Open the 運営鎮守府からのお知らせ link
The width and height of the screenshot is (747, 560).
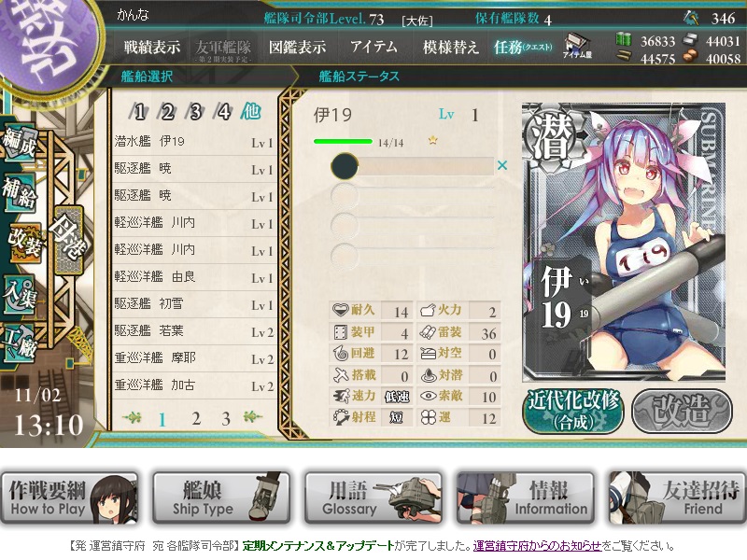point(537,546)
